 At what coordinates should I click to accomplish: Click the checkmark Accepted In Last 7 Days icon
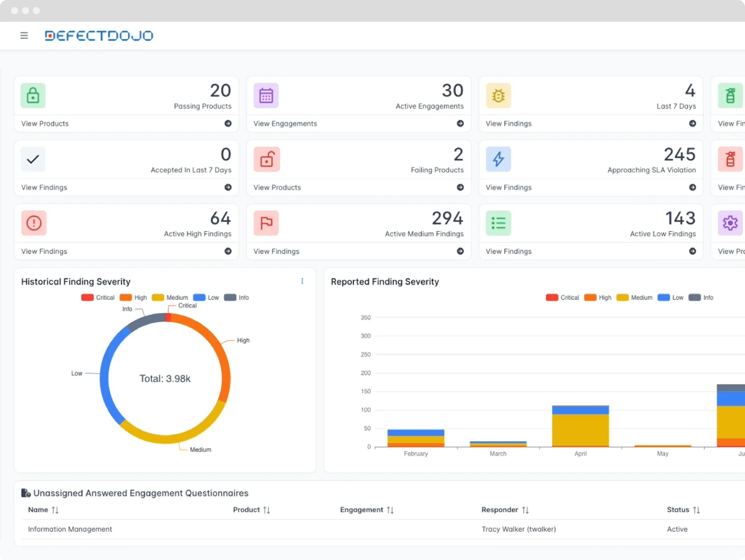tap(33, 159)
